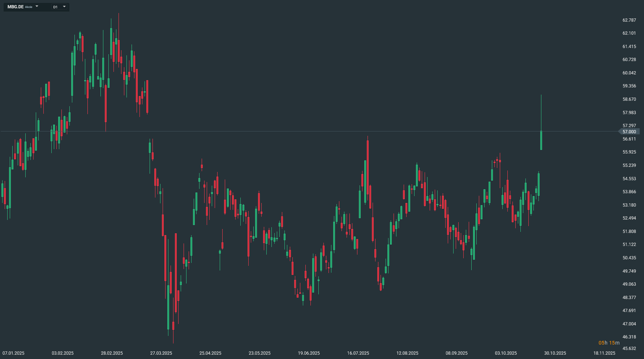The height and width of the screenshot is (359, 644).
Task: Click the 62.787 price axis label
Action: (629, 20)
